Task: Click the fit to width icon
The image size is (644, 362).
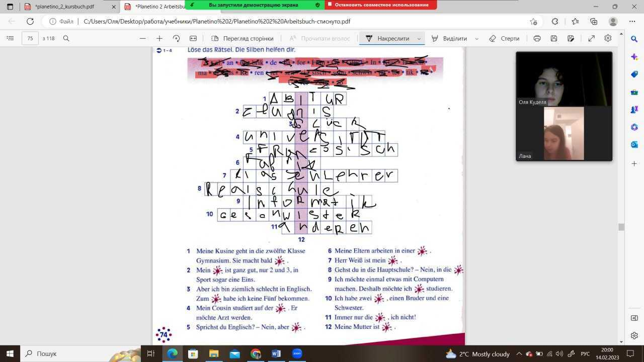Action: 193,38
